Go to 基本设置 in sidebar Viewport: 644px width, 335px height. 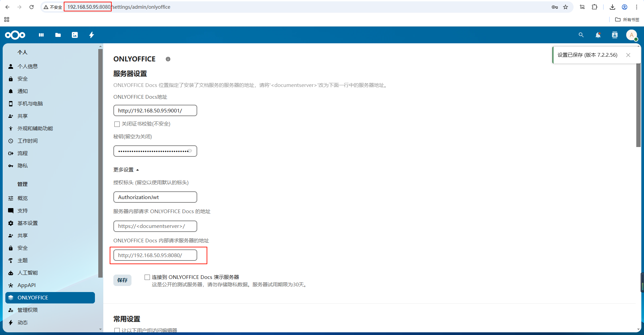point(28,223)
